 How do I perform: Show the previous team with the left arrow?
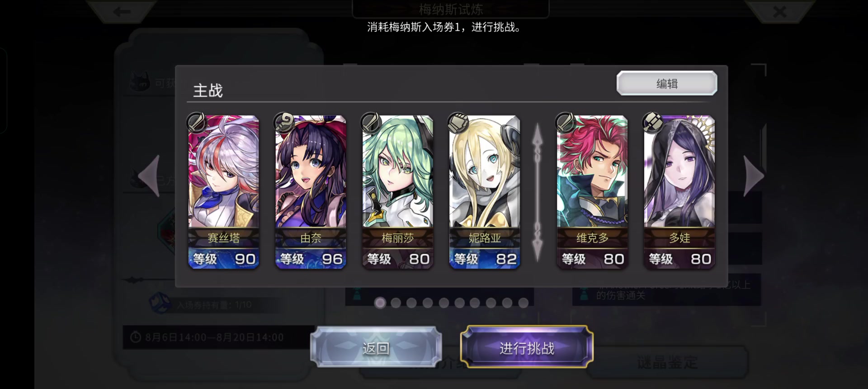pos(150,176)
